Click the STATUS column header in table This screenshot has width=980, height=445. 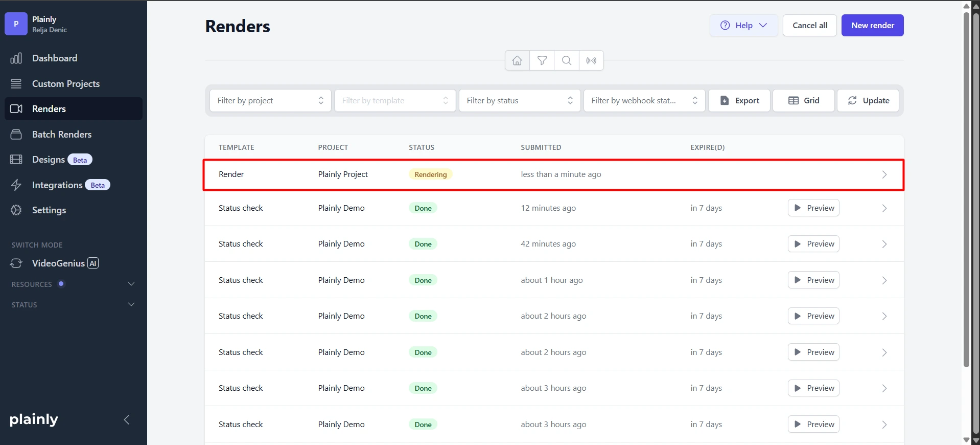pyautogui.click(x=422, y=147)
